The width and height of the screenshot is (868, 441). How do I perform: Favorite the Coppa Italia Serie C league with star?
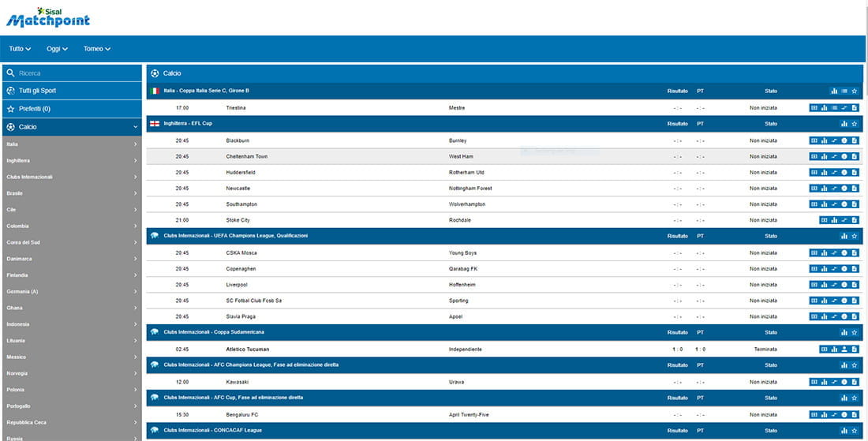click(x=854, y=91)
